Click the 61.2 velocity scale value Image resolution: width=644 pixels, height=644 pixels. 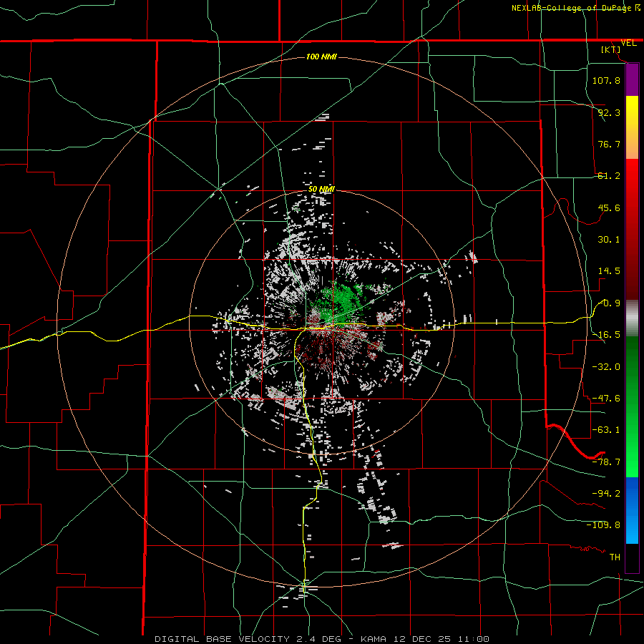609,176
